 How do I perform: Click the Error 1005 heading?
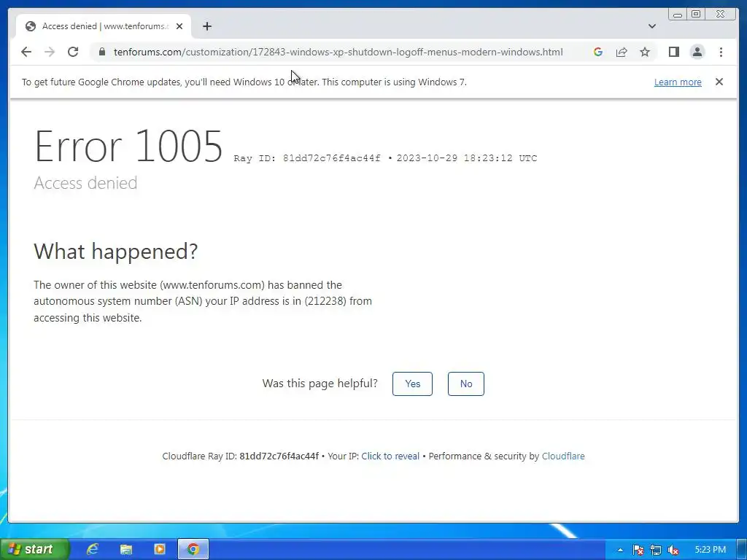click(128, 146)
